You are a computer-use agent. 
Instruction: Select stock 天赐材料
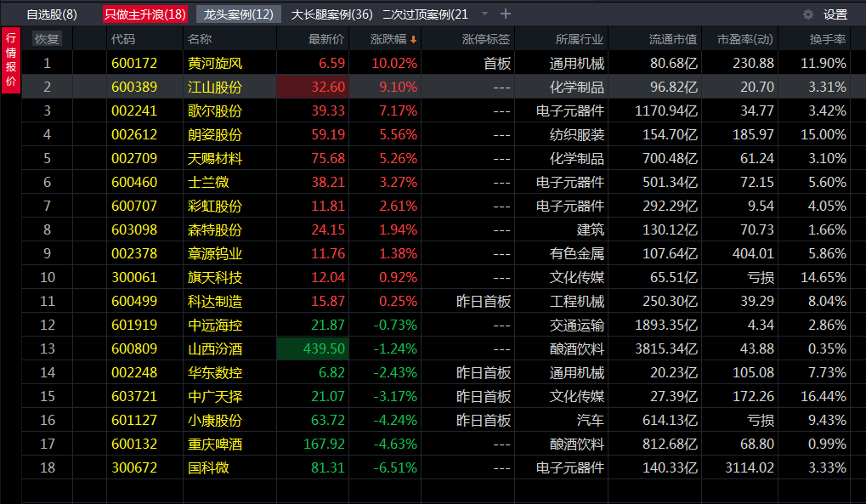(215, 159)
